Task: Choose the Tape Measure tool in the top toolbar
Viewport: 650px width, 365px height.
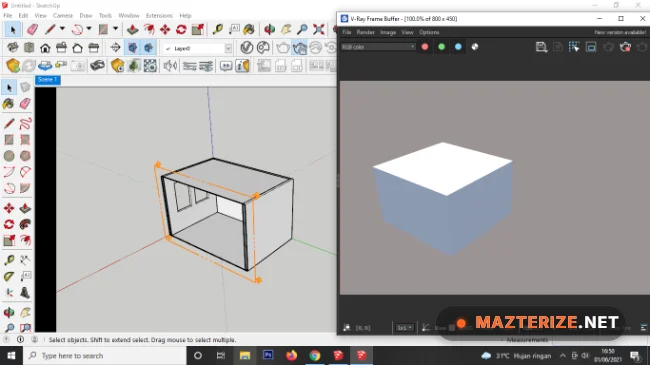Action: pyautogui.click(x=218, y=29)
